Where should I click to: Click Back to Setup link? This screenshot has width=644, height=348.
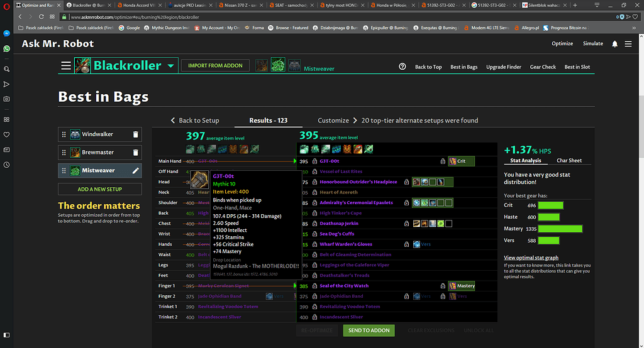pyautogui.click(x=195, y=120)
